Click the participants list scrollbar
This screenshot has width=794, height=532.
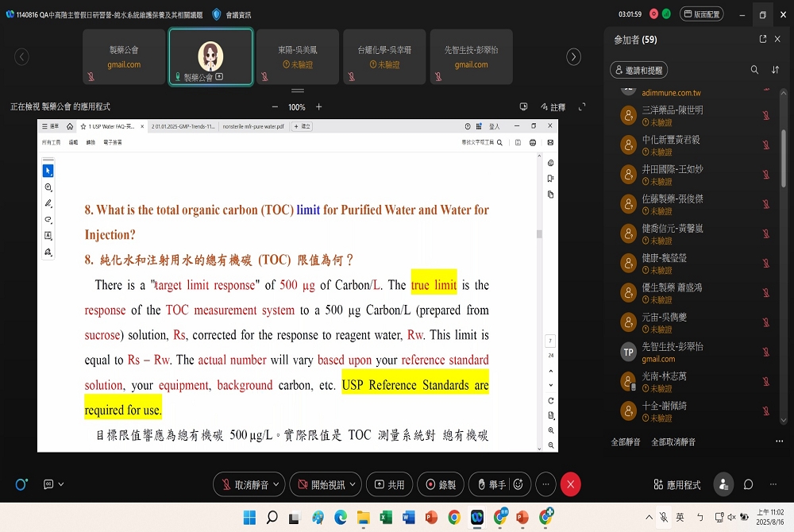click(x=784, y=159)
